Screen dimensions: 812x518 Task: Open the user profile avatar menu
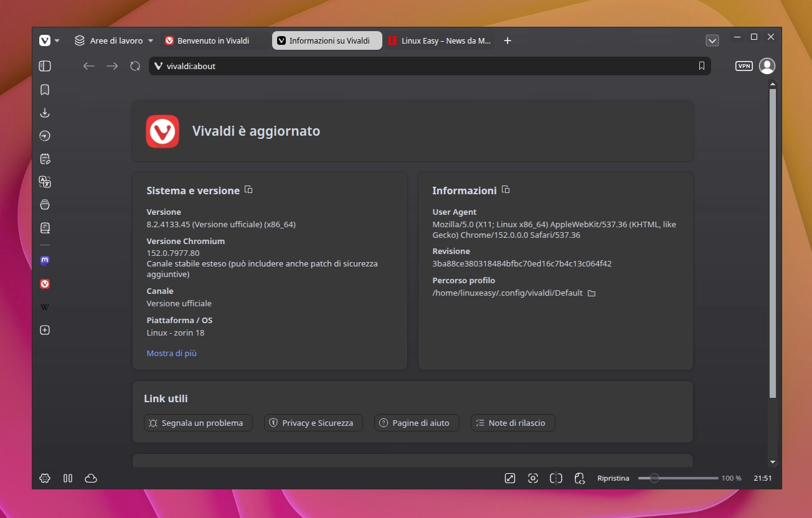coord(767,66)
